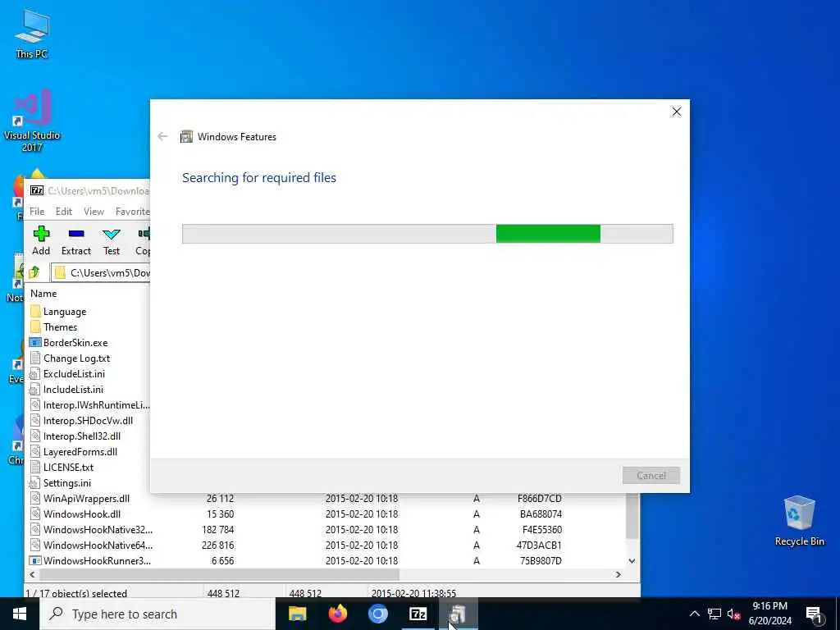Image resolution: width=840 pixels, height=630 pixels.
Task: Select the 226 816 size cell
Action: pyautogui.click(x=217, y=545)
